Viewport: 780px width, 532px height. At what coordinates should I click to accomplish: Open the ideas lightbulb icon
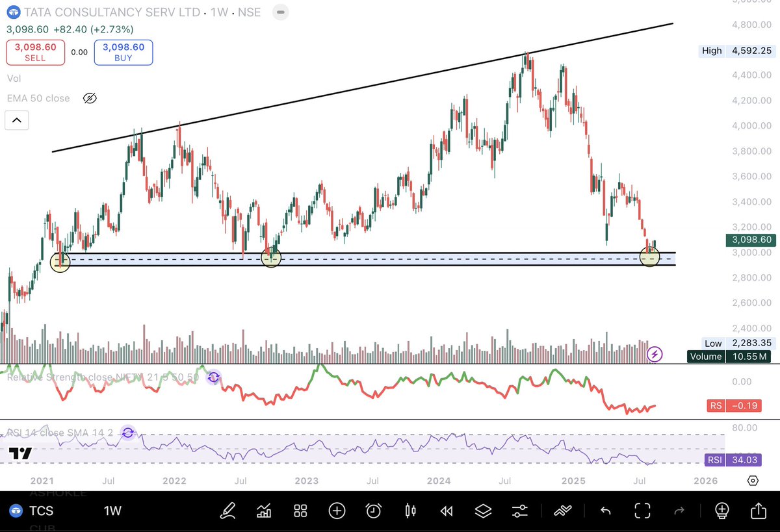[x=722, y=511]
